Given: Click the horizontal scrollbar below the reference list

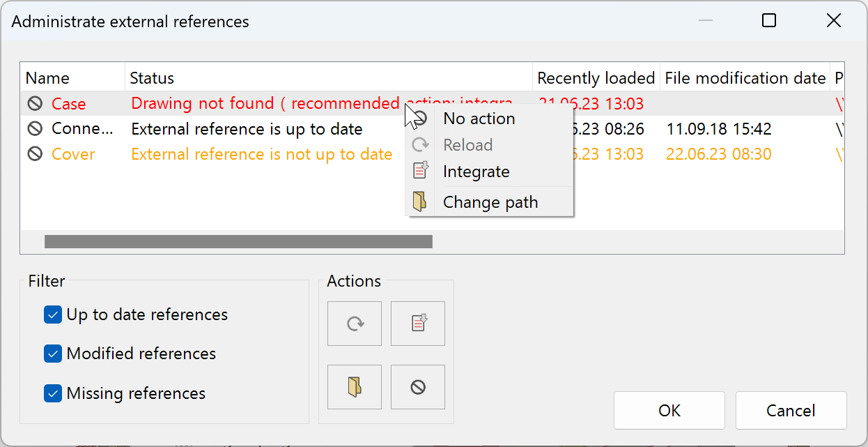Looking at the screenshot, I should (x=238, y=241).
